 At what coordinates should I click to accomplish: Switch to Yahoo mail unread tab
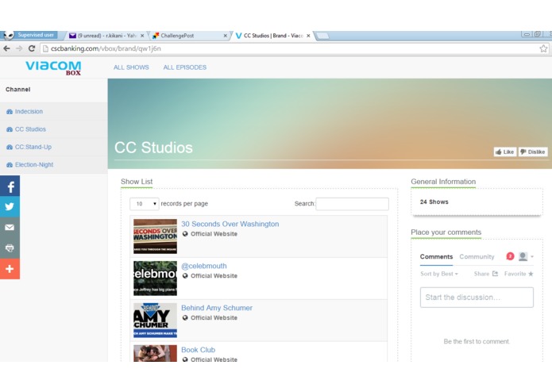coord(106,36)
